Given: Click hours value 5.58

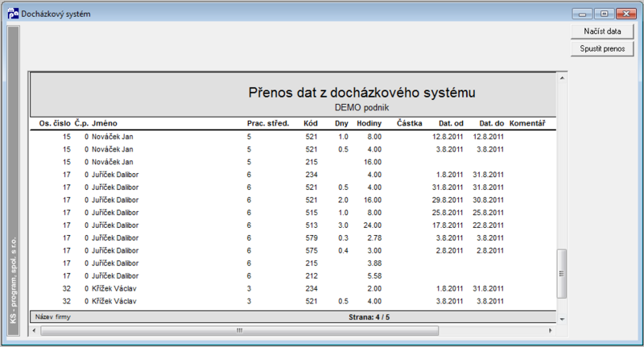Looking at the screenshot, I should click(374, 276).
